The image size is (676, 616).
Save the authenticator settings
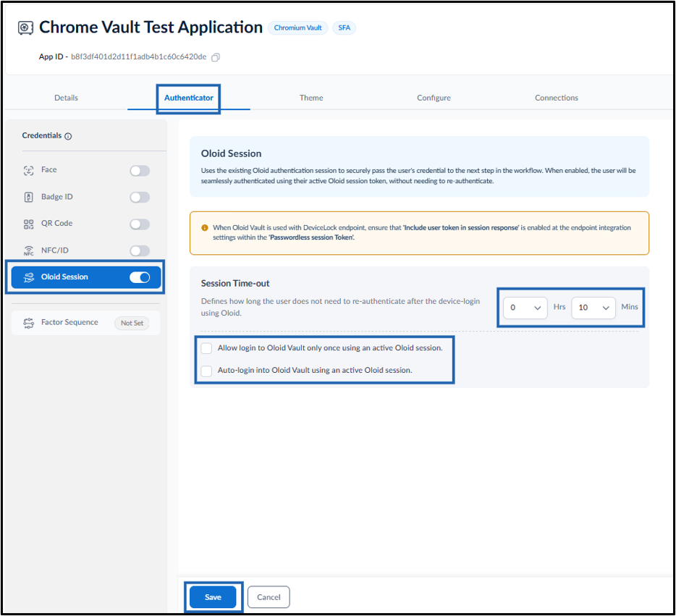click(x=213, y=597)
